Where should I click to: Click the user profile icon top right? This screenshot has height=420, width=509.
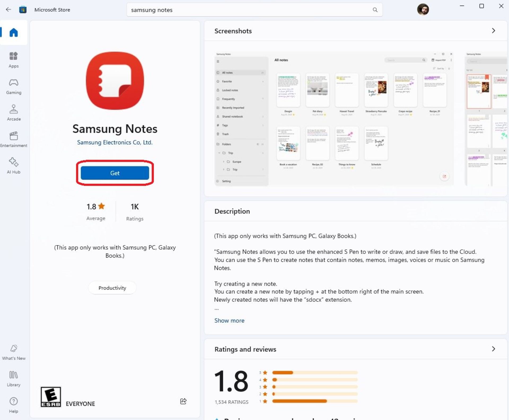coord(422,9)
